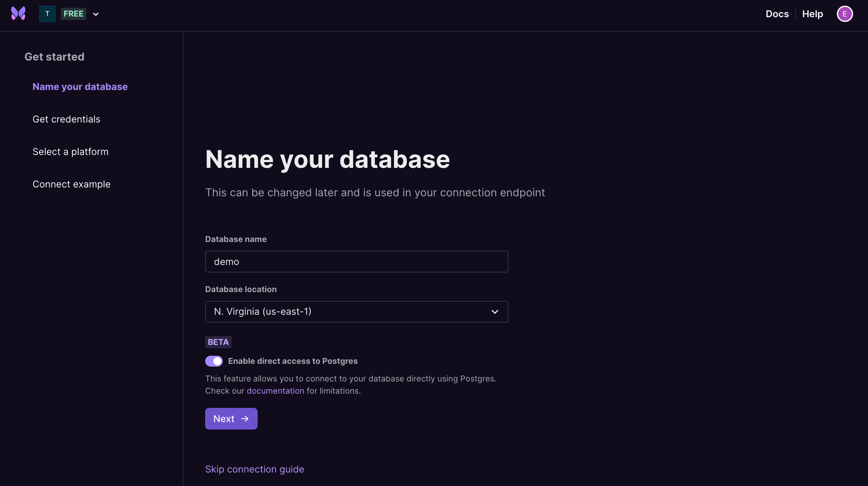Screen dimensions: 868x486
Task: Click the chevron on the location selector
Action: [495, 311]
